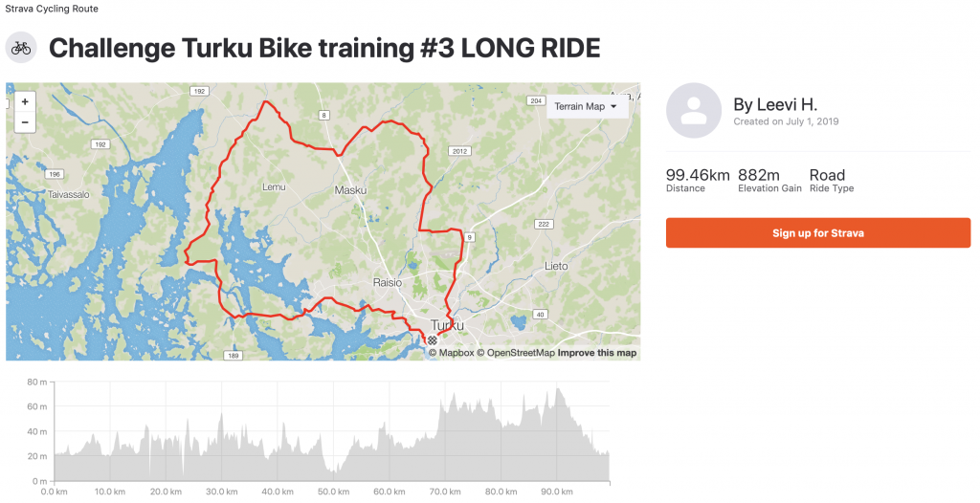Image resolution: width=980 pixels, height=503 pixels.
Task: Click the elevation peak near 90.0 km
Action: click(x=558, y=389)
